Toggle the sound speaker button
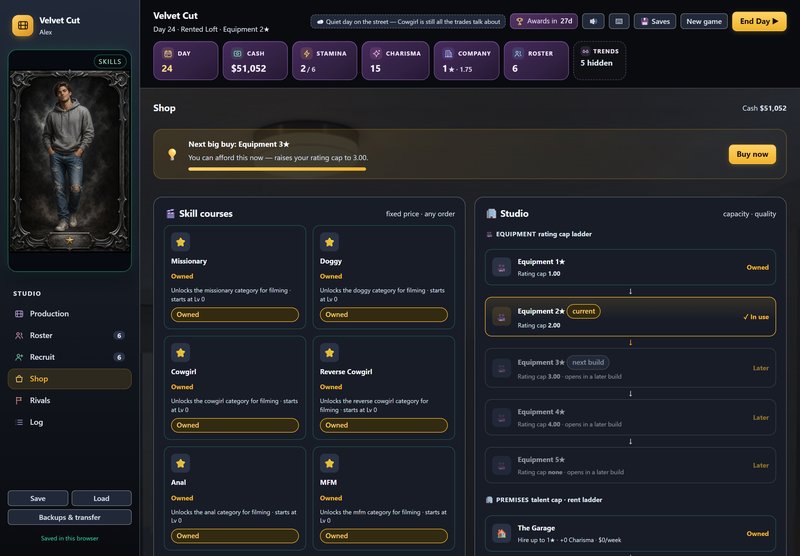 (593, 21)
